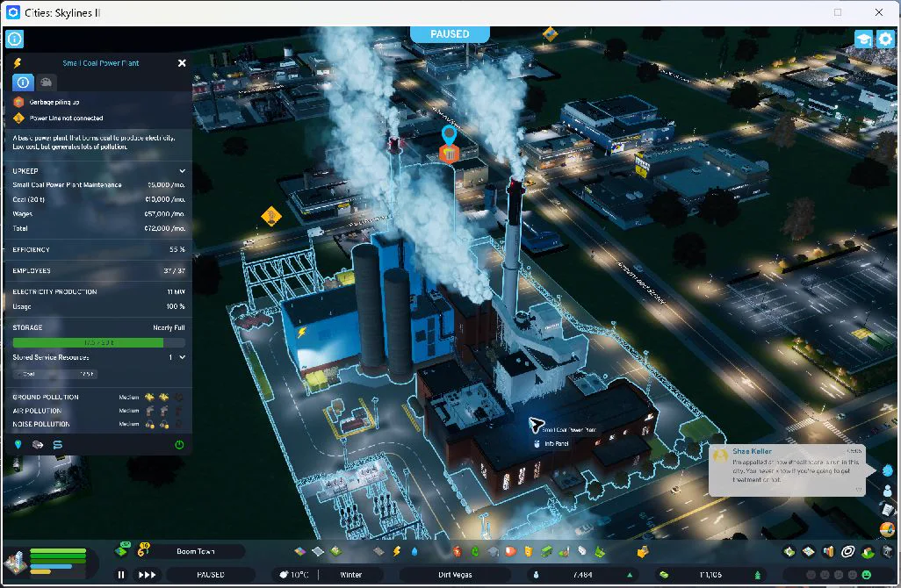Click the lightning bolt icon in panel header
Image resolution: width=901 pixels, height=588 pixels.
[x=18, y=63]
